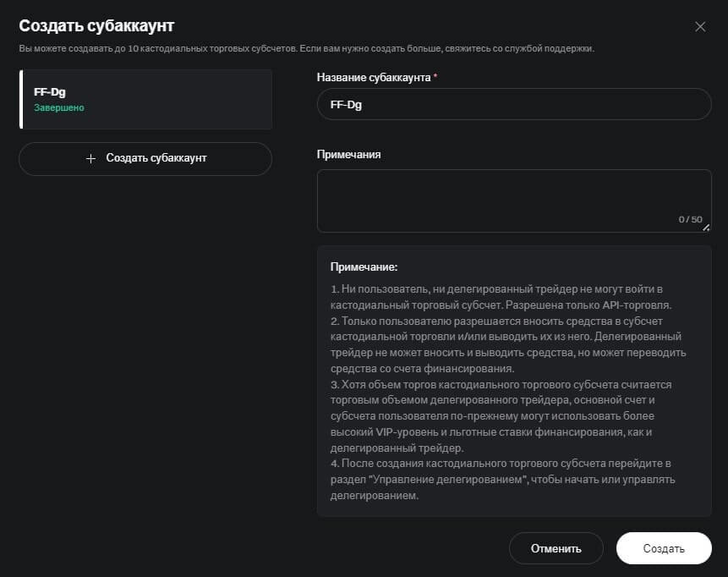Click the "Примечание:" heading in the info box
728x577 pixels.
click(x=364, y=267)
